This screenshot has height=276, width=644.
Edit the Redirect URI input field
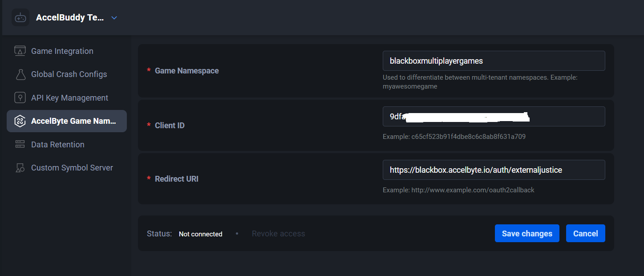coord(494,170)
